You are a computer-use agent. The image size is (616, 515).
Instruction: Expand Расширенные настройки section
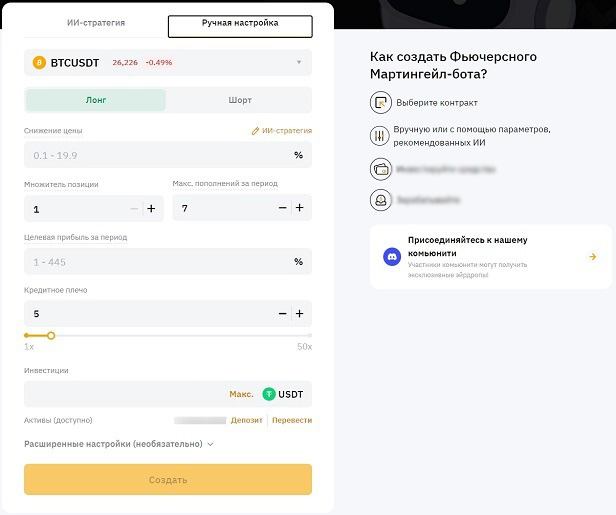(x=119, y=444)
